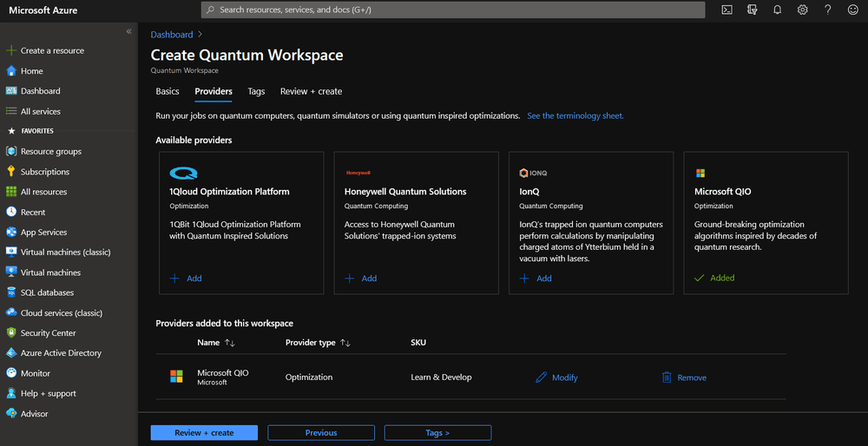Click the All resources grid icon
The width and height of the screenshot is (868, 446).
[x=11, y=192]
